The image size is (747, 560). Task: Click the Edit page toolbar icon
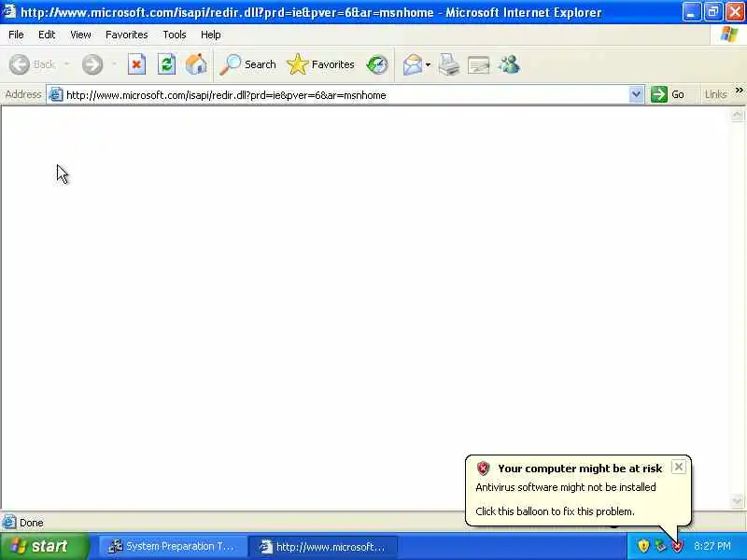click(479, 64)
